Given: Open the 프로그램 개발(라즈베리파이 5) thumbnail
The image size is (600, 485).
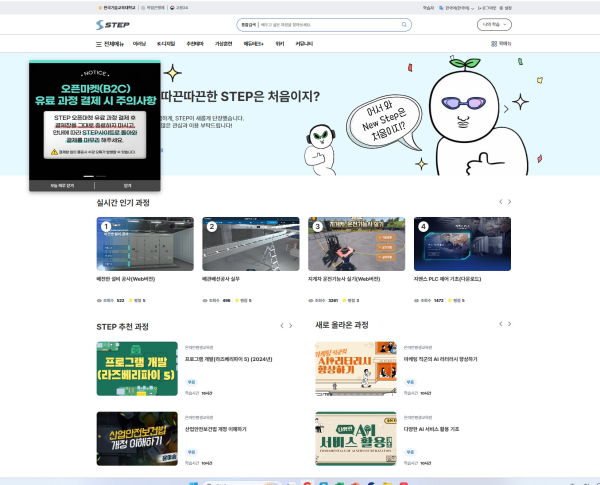Looking at the screenshot, I should pyautogui.click(x=137, y=369).
